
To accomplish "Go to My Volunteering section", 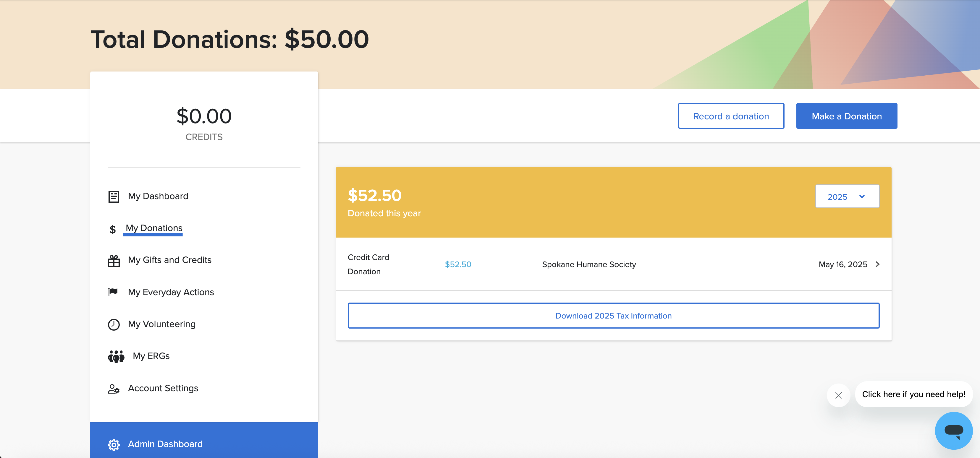I will [x=161, y=324].
